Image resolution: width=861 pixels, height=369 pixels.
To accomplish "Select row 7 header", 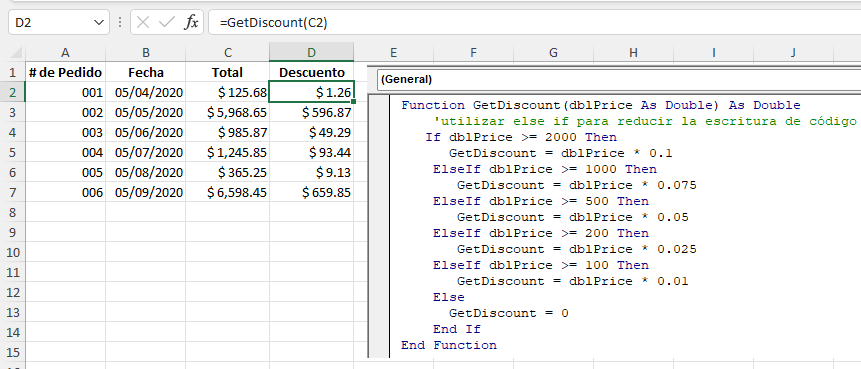I will (12, 192).
